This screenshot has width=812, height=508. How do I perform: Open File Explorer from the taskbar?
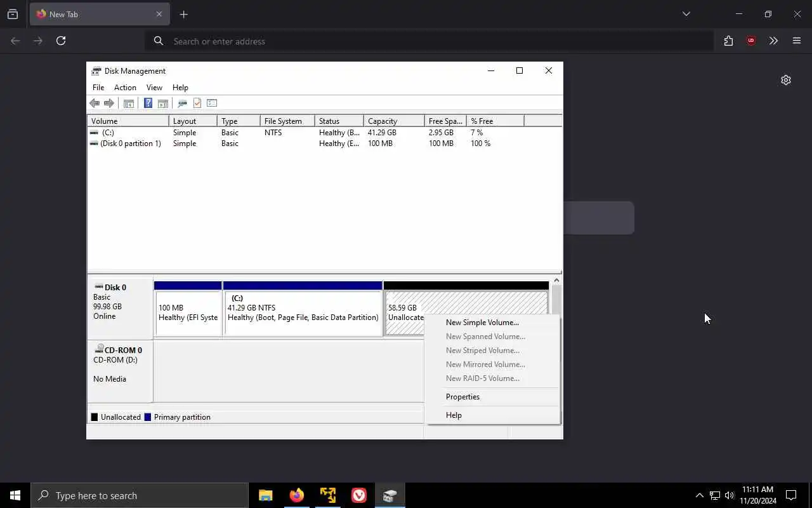pos(266,495)
